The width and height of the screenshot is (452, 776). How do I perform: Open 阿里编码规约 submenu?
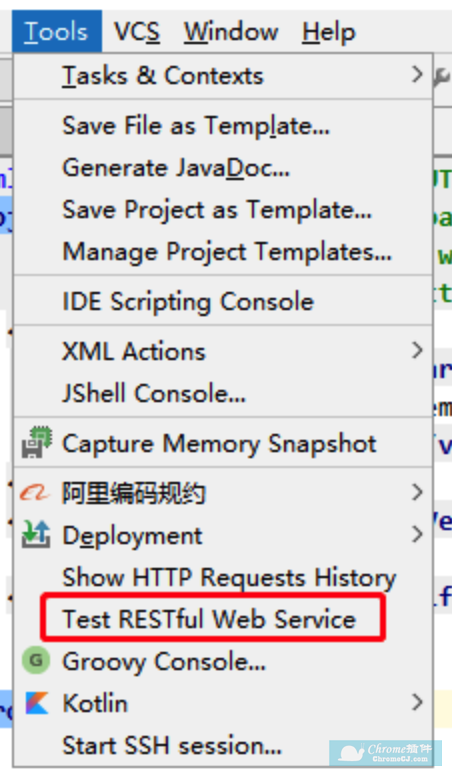(x=223, y=493)
